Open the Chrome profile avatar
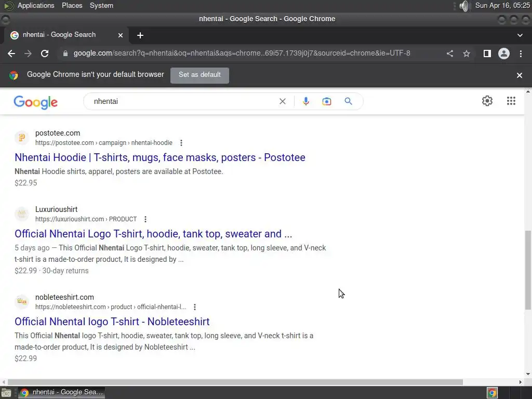 point(504,54)
